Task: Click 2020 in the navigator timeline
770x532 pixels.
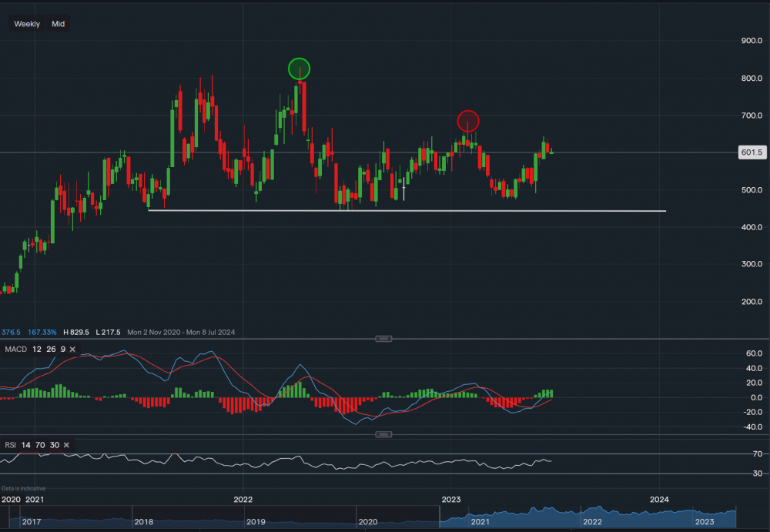Action: tap(367, 522)
